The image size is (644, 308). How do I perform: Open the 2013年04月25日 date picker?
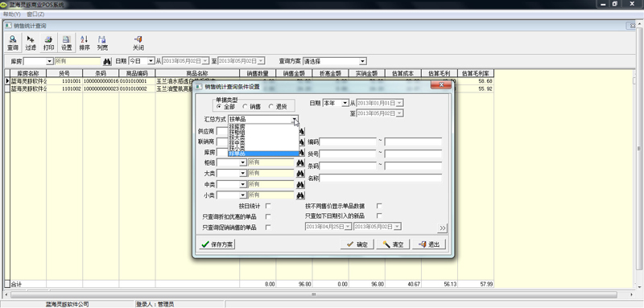click(349, 227)
